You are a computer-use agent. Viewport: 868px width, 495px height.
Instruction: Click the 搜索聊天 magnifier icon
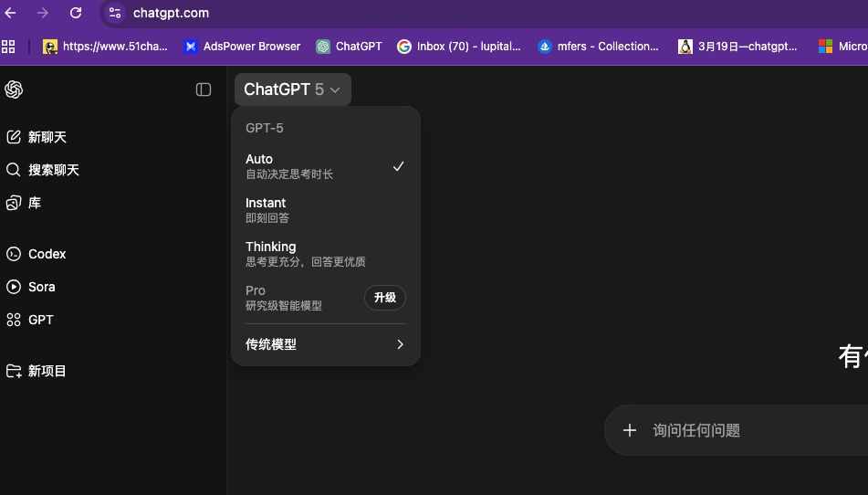click(14, 170)
